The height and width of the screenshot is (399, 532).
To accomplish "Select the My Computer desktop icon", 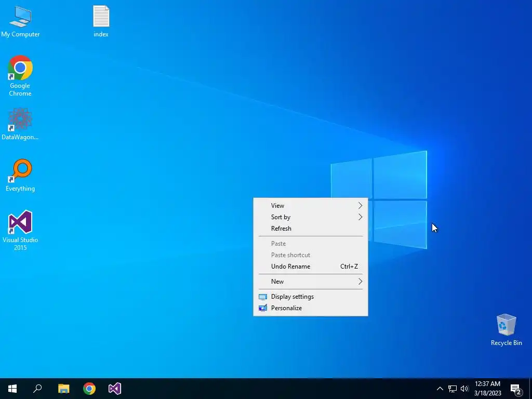I will tap(20, 21).
